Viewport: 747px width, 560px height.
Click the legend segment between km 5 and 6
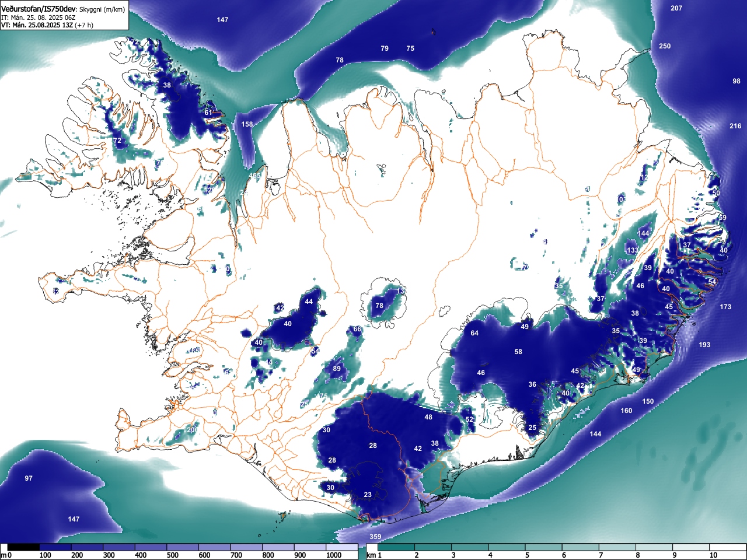[x=545, y=548]
